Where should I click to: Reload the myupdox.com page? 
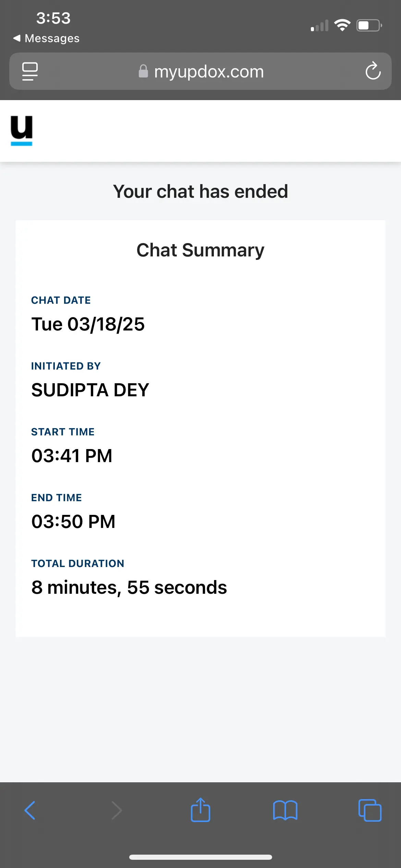tap(373, 71)
